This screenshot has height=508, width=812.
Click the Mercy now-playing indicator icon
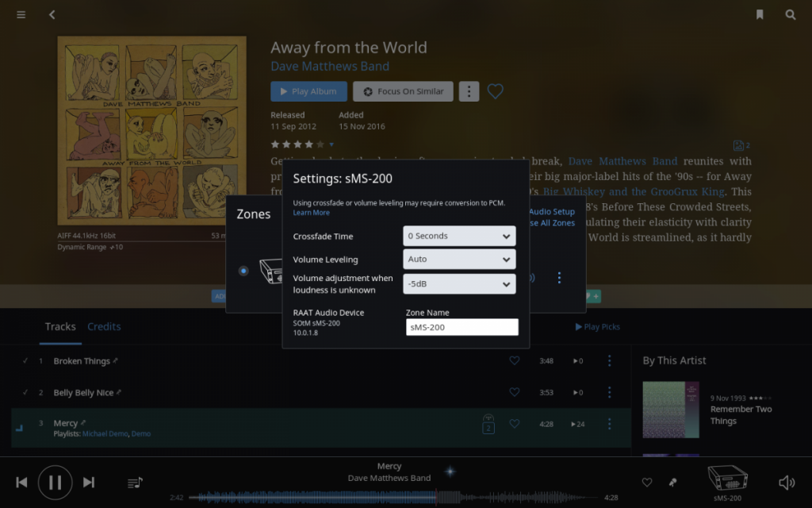click(x=19, y=428)
